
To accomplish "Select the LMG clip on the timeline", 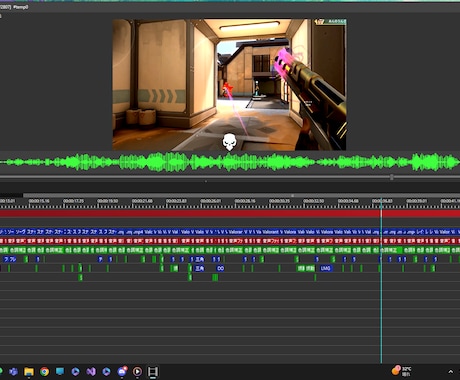I will [x=325, y=268].
